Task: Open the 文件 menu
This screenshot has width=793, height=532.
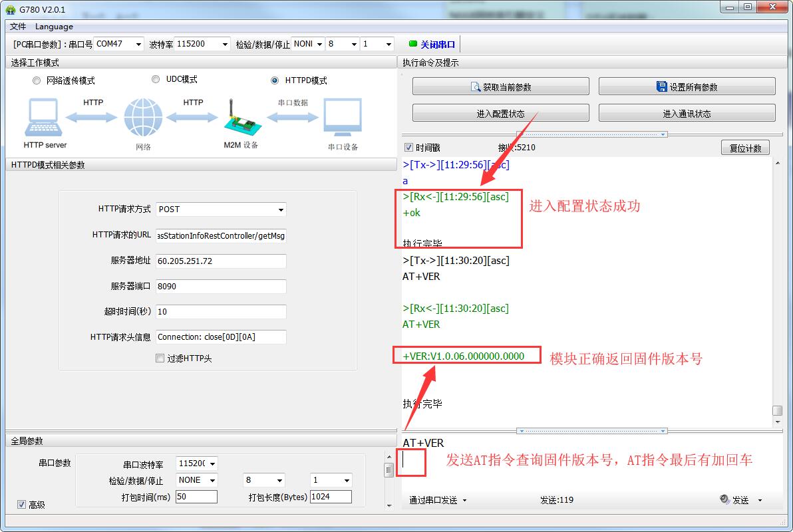Action: pos(18,27)
